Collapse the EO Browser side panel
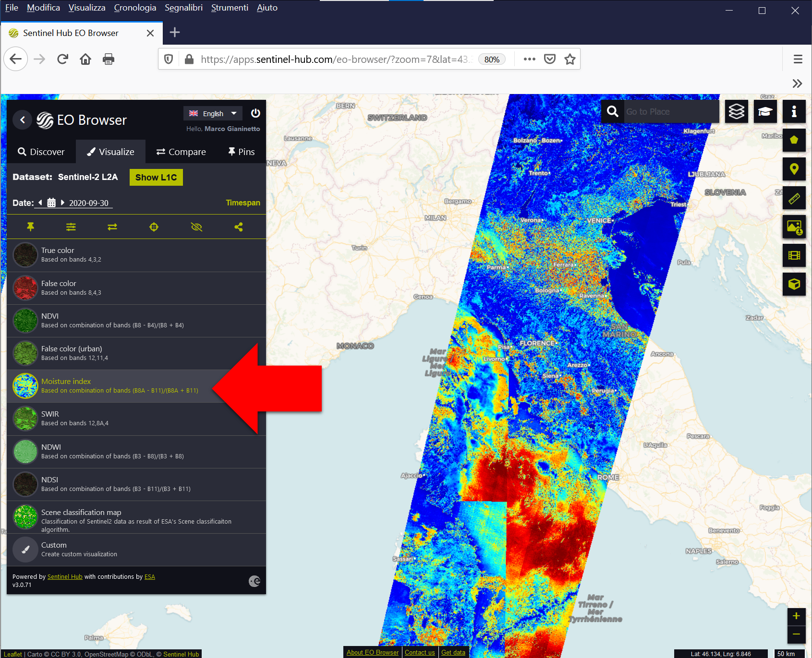This screenshot has width=812, height=658. click(x=23, y=120)
